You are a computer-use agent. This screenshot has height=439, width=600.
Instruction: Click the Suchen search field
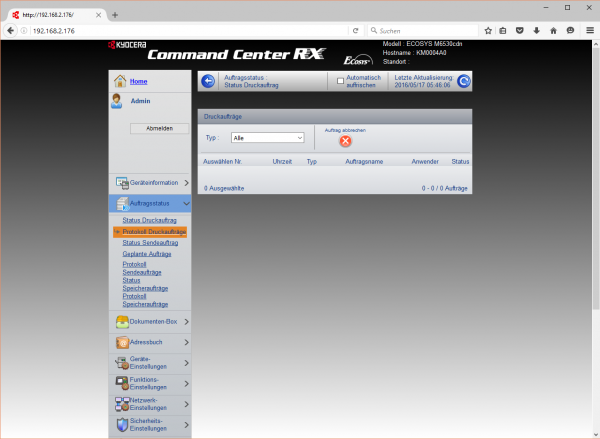pyautogui.click(x=420, y=31)
